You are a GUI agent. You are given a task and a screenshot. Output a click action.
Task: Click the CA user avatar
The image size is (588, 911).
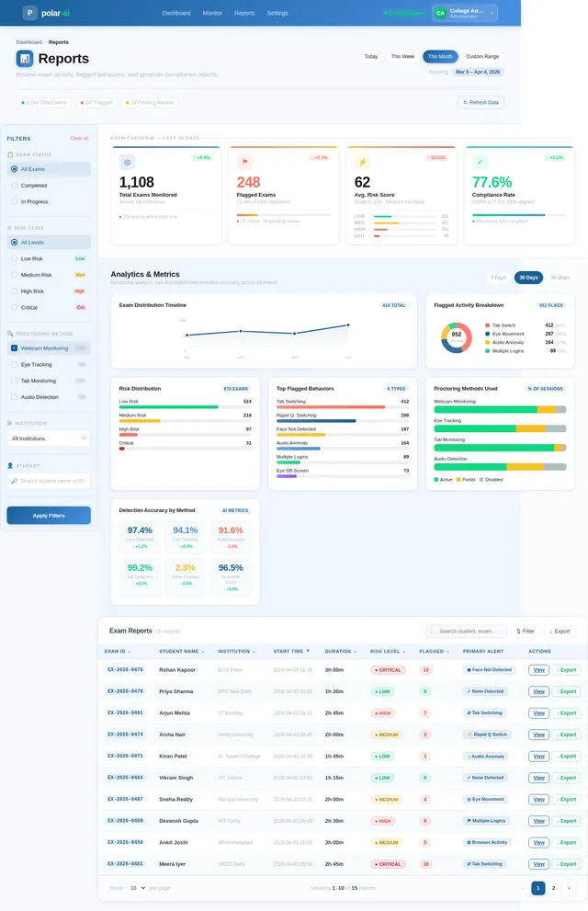pos(441,13)
